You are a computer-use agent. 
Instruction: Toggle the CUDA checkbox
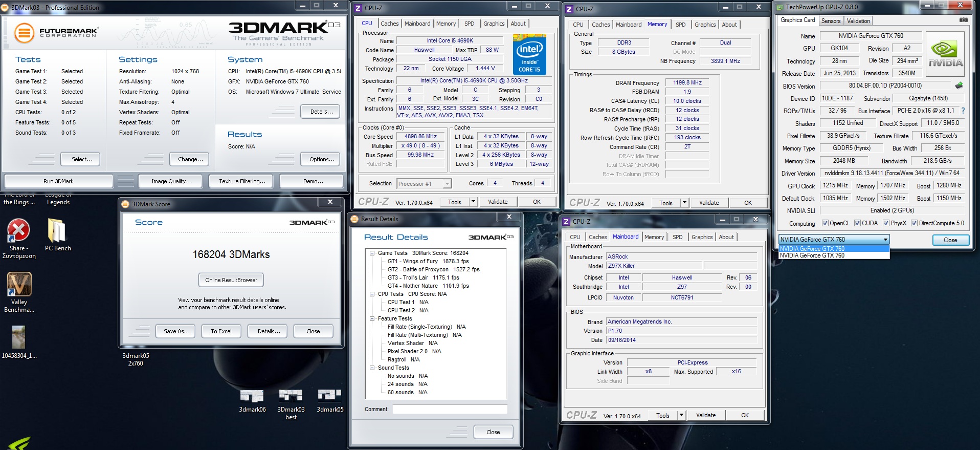857,223
